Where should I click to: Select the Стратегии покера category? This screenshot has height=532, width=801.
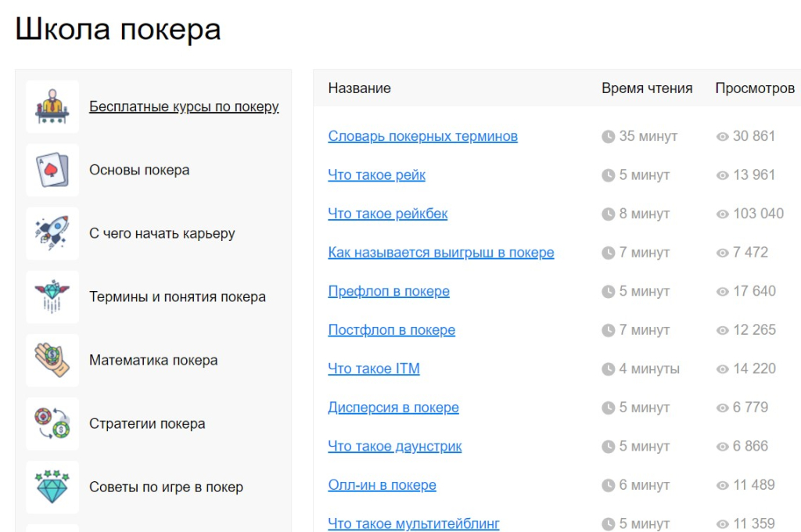pyautogui.click(x=147, y=423)
